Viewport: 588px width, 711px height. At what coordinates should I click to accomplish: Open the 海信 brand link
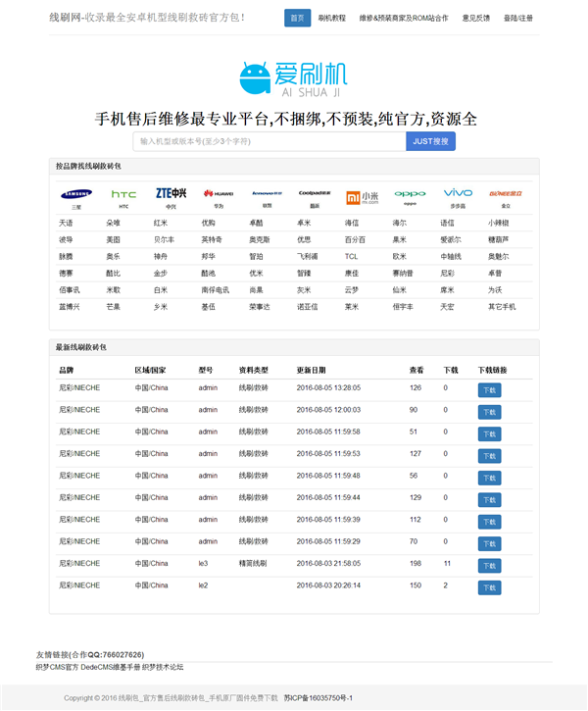tap(352, 223)
